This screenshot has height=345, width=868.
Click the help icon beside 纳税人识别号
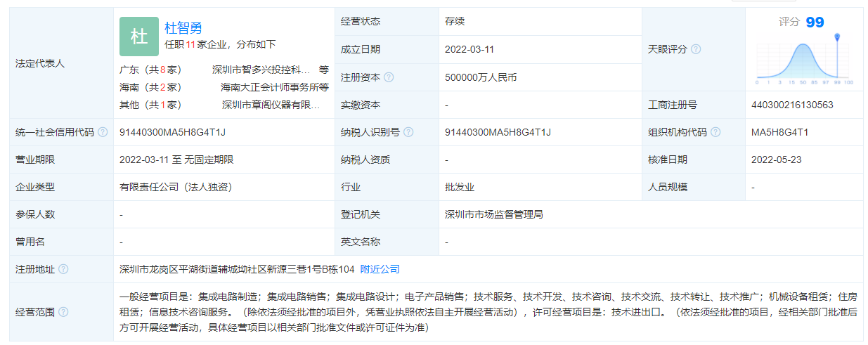tap(408, 132)
